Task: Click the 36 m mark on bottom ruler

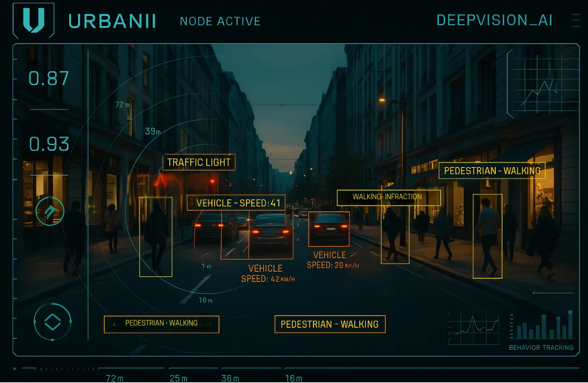Action: [230, 378]
